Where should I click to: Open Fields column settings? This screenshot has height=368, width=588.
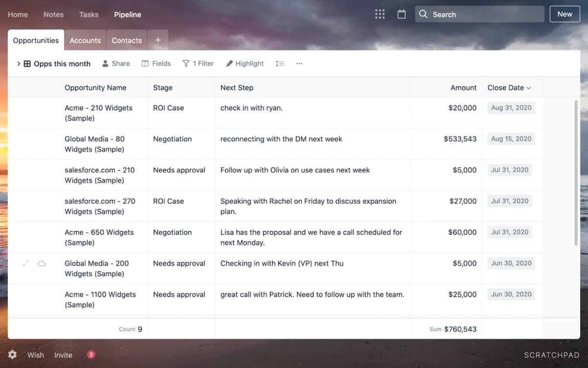[156, 63]
